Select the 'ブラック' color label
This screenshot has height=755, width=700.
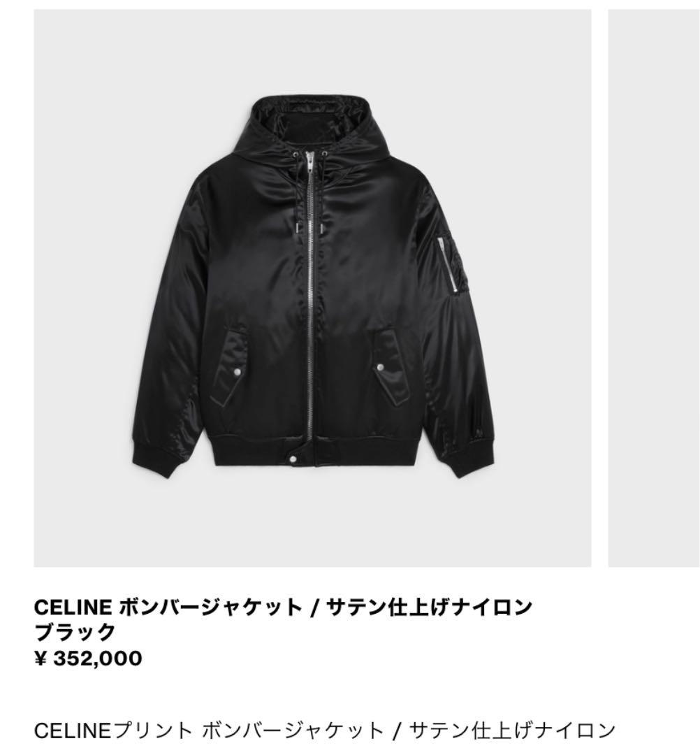[x=75, y=632]
